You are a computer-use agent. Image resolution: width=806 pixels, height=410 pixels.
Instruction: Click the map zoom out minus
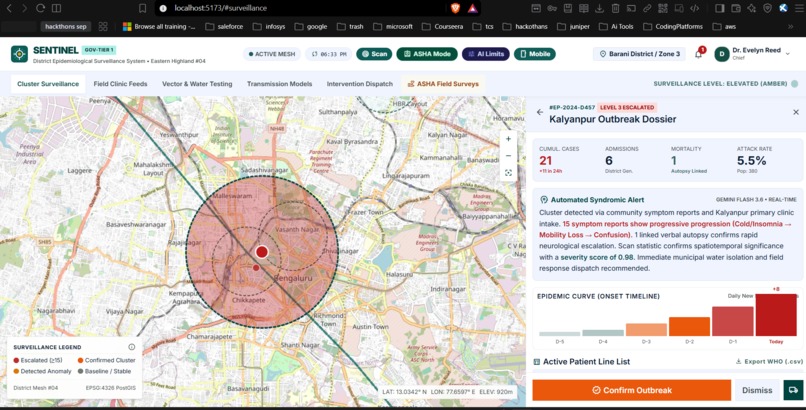coord(508,156)
